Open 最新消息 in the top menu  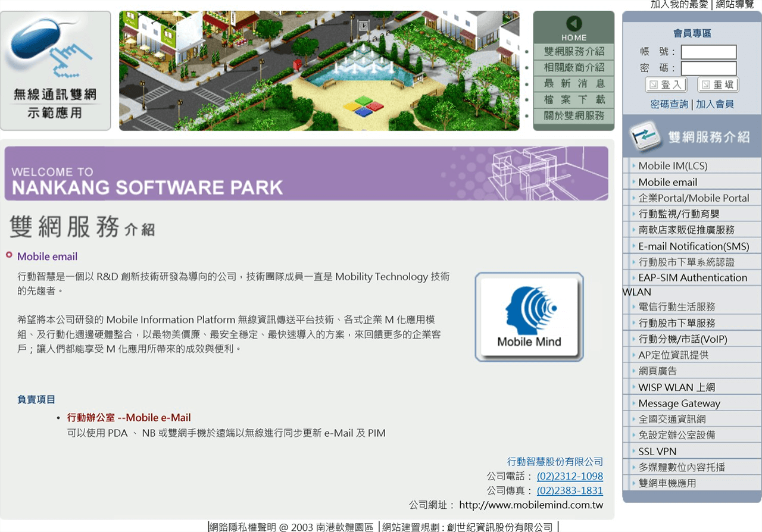[574, 84]
